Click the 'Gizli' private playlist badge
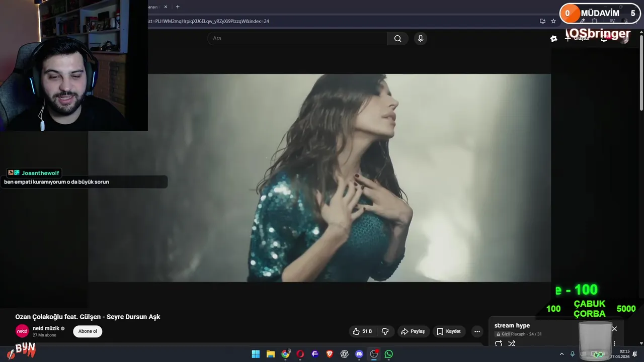Viewport: 644px width, 362px height. (x=503, y=334)
